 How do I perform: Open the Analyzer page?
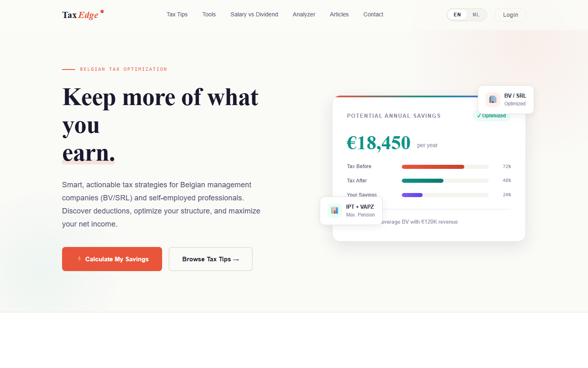pos(304,14)
